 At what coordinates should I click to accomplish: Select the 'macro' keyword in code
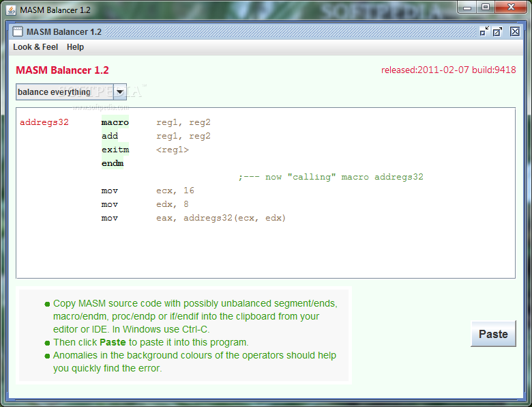click(115, 122)
